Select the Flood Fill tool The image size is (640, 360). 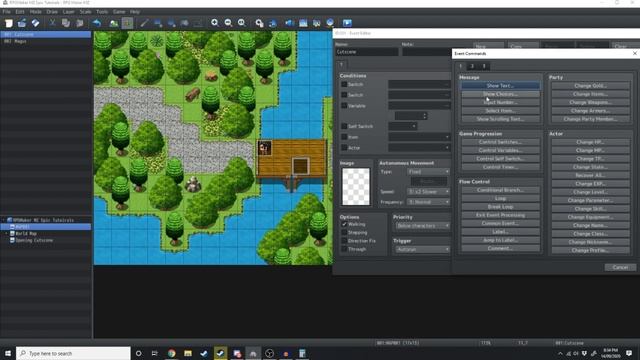[185, 23]
